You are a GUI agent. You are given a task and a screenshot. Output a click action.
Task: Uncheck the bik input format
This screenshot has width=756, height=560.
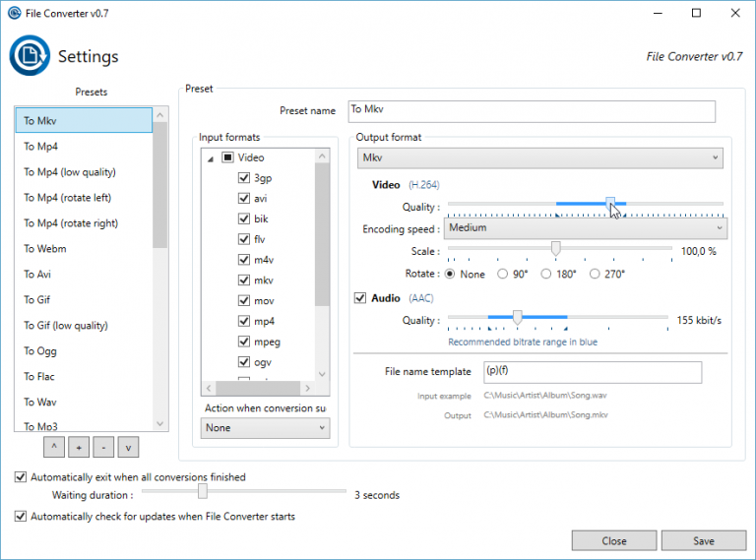pyautogui.click(x=244, y=218)
